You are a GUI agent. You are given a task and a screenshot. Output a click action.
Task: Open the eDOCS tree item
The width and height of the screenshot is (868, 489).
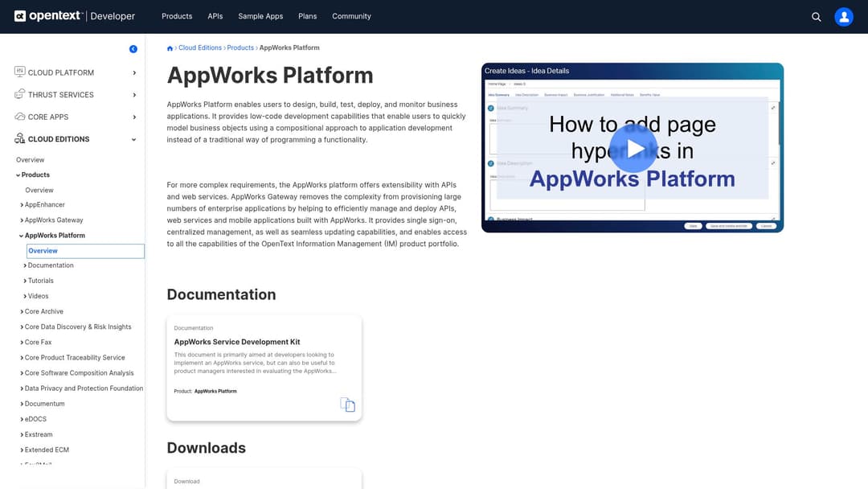[x=35, y=419]
